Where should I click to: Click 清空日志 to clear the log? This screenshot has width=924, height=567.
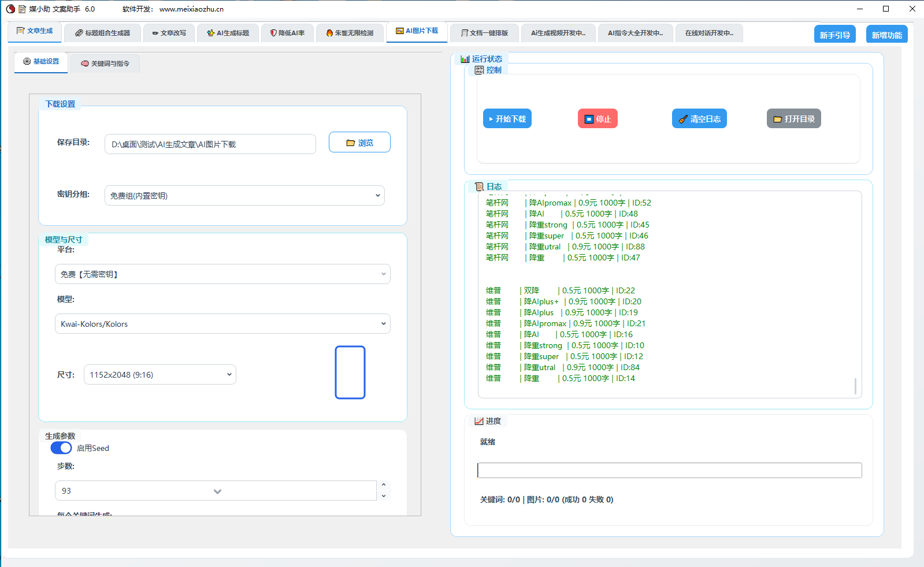tap(699, 119)
